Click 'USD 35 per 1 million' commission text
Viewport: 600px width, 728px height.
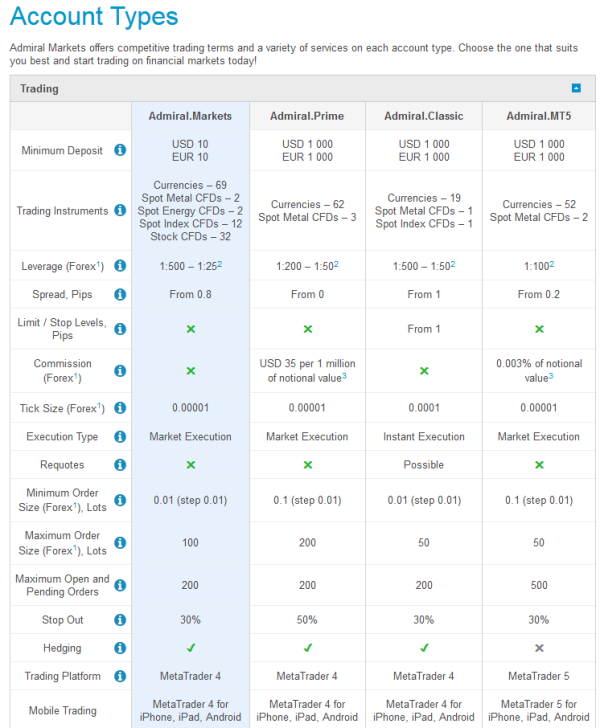(x=307, y=364)
